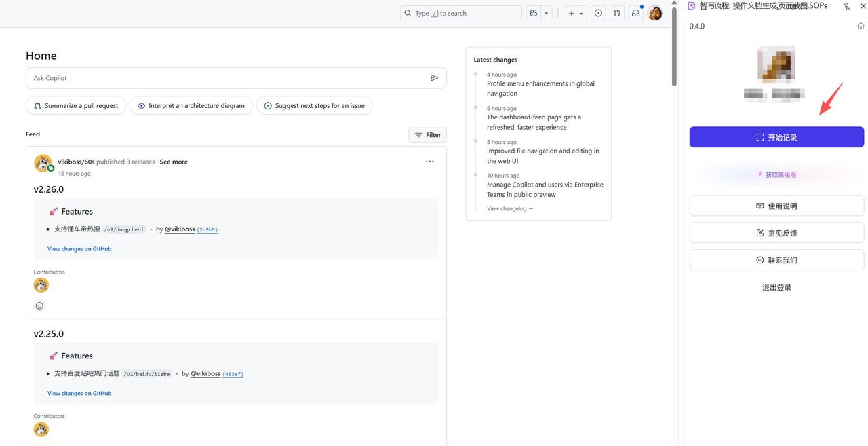Open the 使用说明 usage instructions item
The height and width of the screenshot is (446, 868).
(776, 206)
